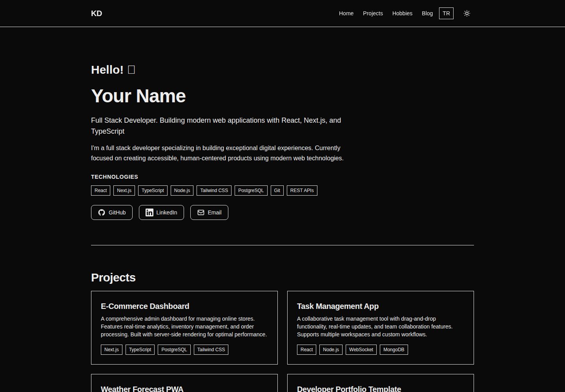Click the WebSocket tag
Screen dimensions: 565x392
click(361, 350)
